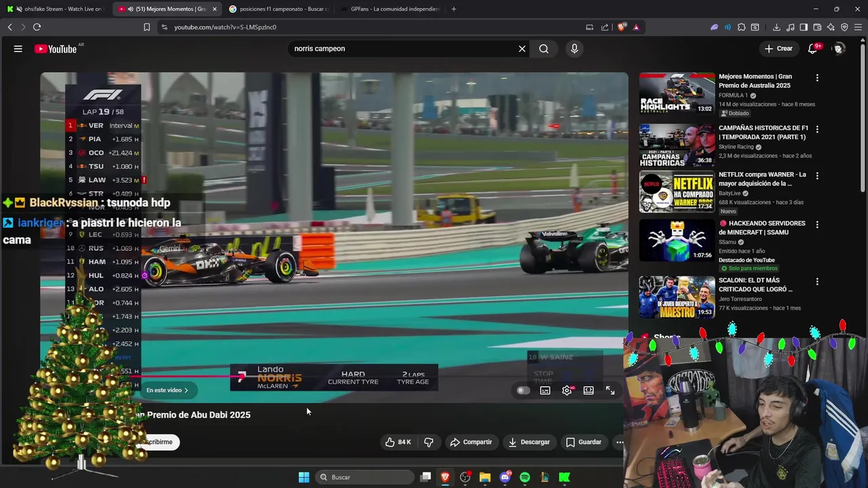Bookmark this page in address bar
Image resolution: width=868 pixels, height=488 pixels.
pyautogui.click(x=146, y=27)
